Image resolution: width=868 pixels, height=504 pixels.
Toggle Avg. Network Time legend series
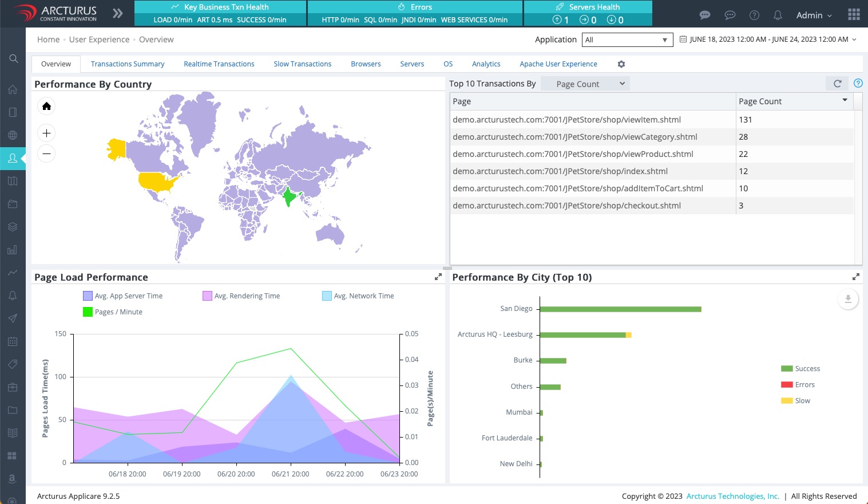[x=327, y=296]
